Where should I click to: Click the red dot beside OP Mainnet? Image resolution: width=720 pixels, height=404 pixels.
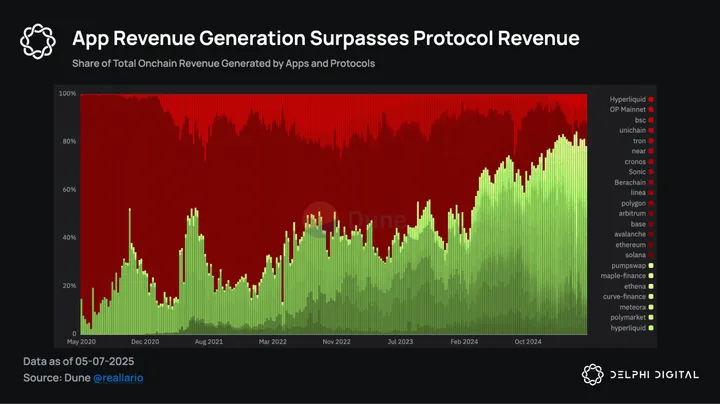(x=653, y=110)
